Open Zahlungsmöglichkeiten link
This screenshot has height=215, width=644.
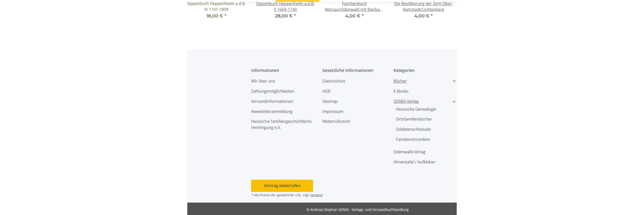click(x=273, y=91)
